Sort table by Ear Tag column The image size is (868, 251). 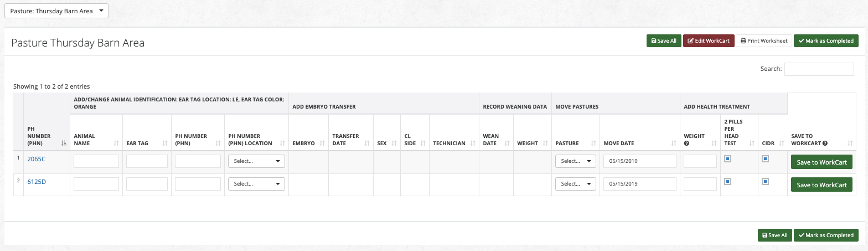click(164, 144)
